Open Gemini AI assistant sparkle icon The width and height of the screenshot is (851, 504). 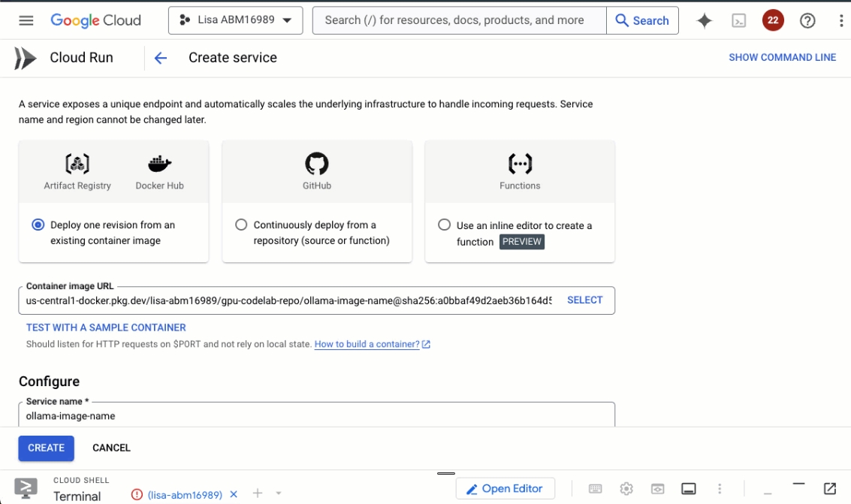point(704,20)
